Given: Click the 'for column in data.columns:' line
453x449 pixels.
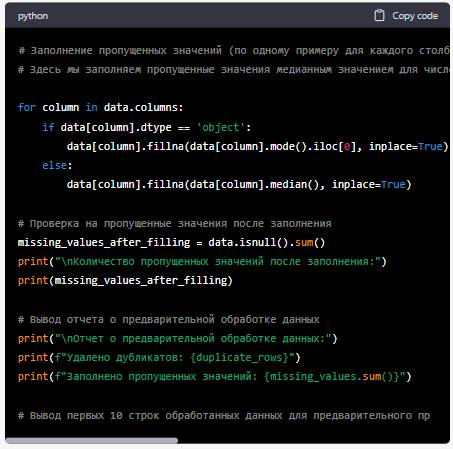Looking at the screenshot, I should coord(100,107).
